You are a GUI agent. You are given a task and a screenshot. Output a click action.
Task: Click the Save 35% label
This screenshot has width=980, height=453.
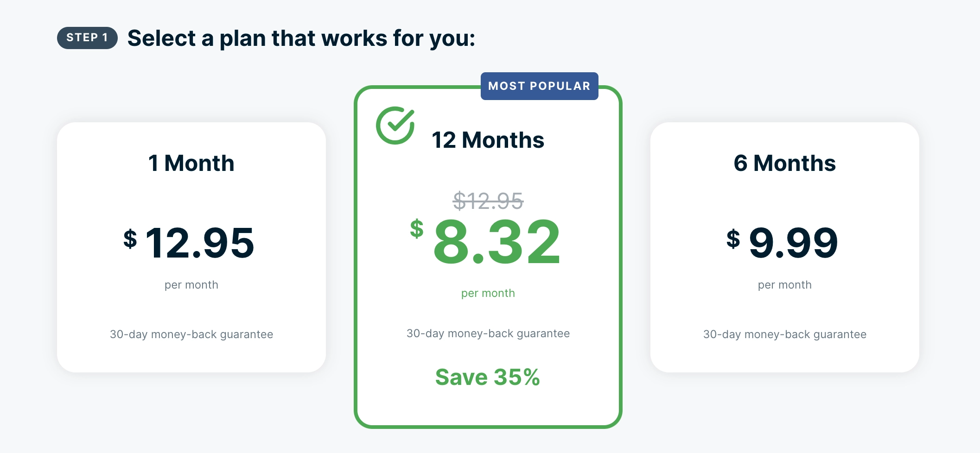pyautogui.click(x=487, y=377)
